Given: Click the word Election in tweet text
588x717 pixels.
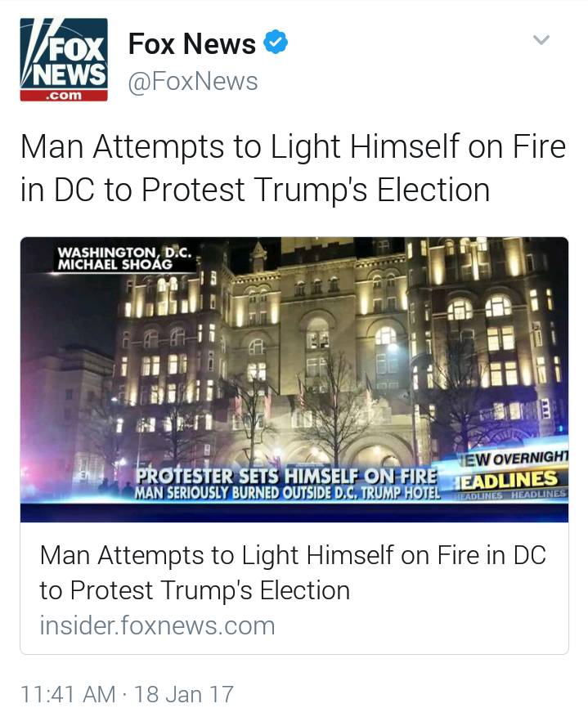Looking at the screenshot, I should pyautogui.click(x=433, y=190).
